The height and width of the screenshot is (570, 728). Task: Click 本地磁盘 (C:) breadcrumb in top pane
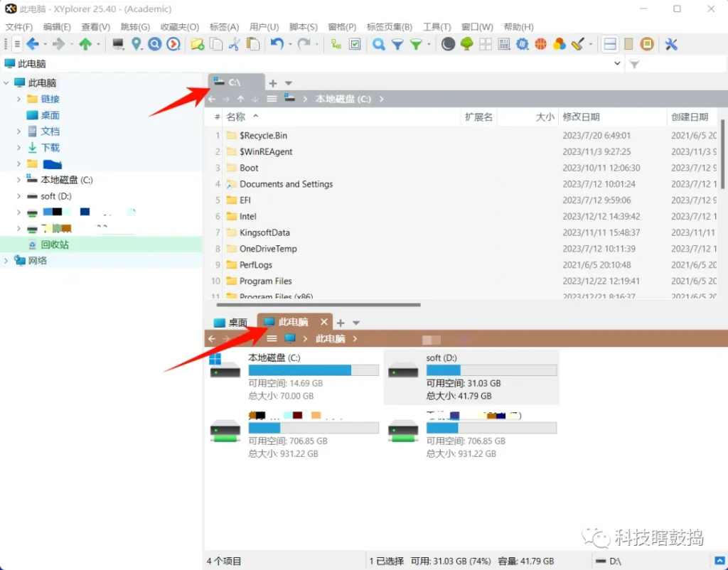pyautogui.click(x=343, y=99)
